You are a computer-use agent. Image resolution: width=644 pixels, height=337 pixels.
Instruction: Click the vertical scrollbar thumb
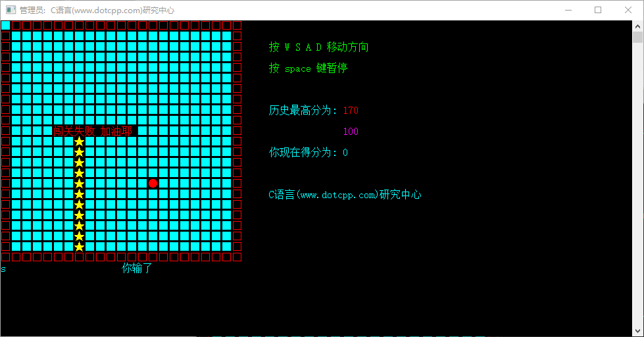(637, 37)
